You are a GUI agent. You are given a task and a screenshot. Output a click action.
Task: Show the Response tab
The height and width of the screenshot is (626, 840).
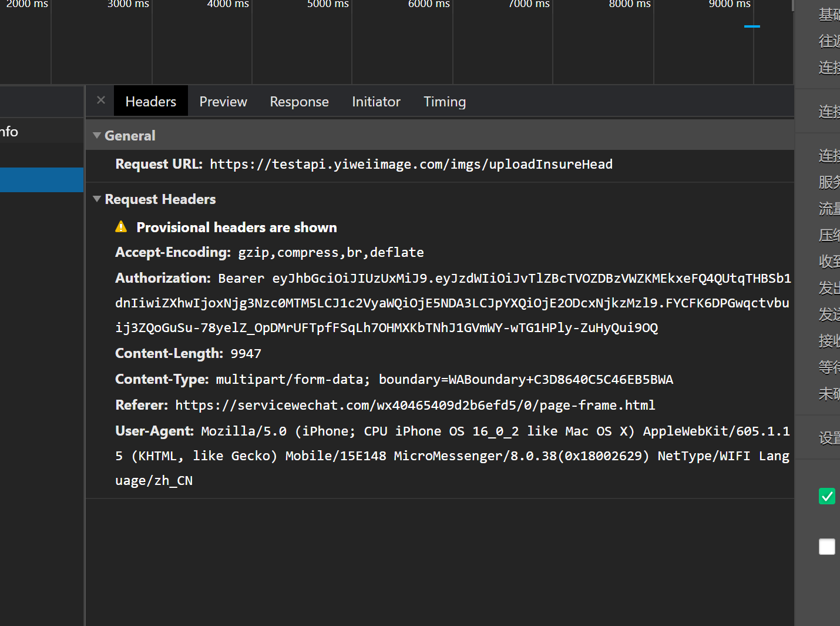click(299, 102)
